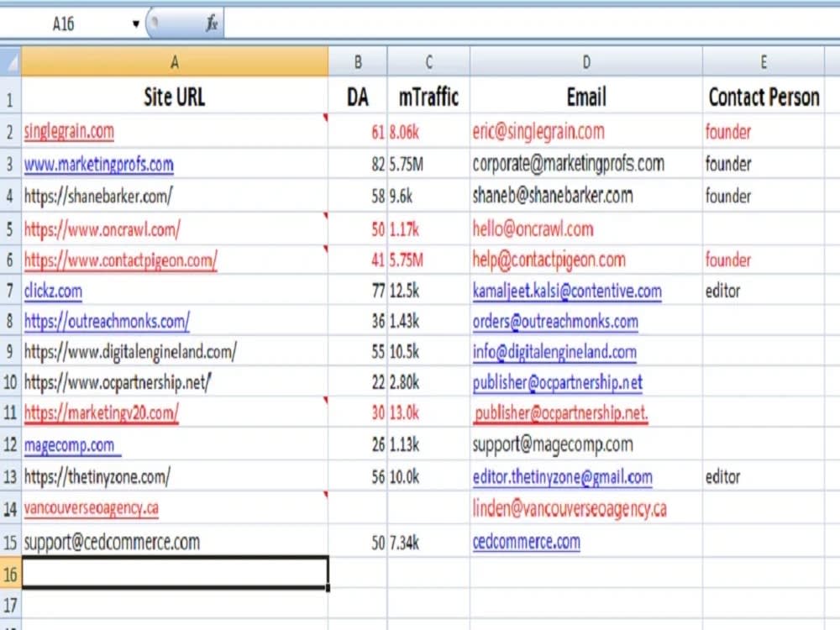Open the kamaljeet.kalsi@contentive.com email link
Image resolution: width=840 pixels, height=630 pixels.
point(567,291)
